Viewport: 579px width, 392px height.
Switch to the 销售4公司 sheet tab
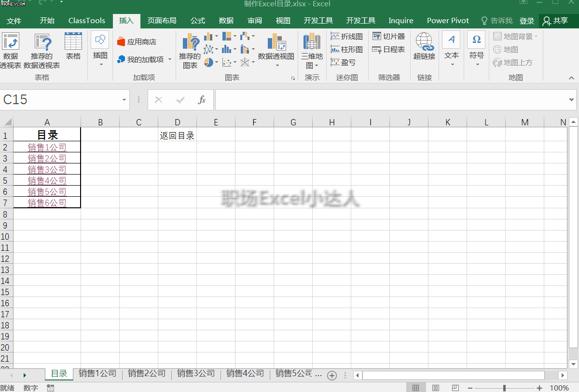245,373
